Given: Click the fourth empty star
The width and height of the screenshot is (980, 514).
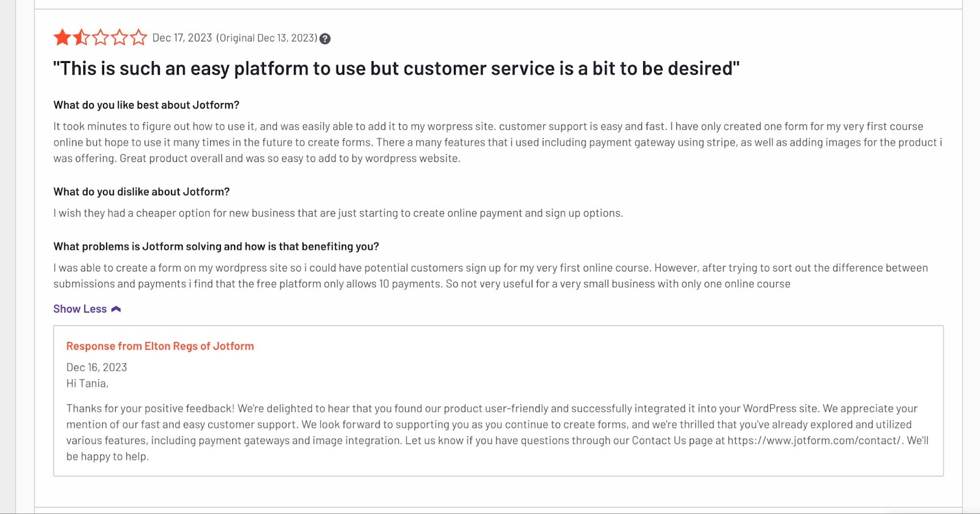Looking at the screenshot, I should coord(119,38).
